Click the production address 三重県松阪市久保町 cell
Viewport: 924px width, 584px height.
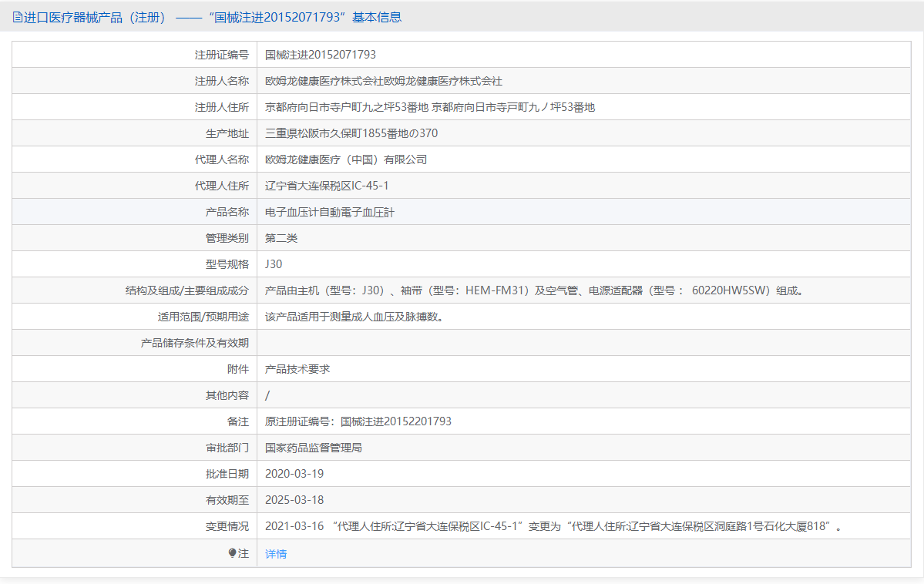pyautogui.click(x=351, y=133)
